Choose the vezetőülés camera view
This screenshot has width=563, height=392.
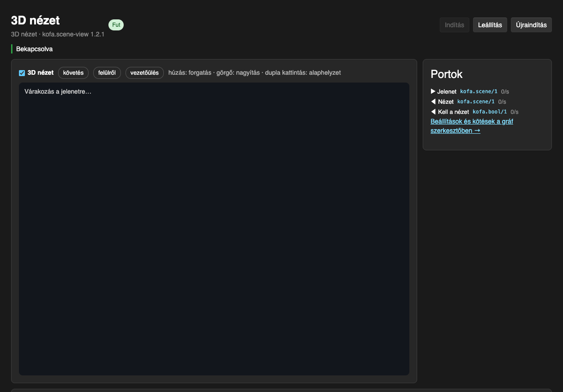pos(144,73)
